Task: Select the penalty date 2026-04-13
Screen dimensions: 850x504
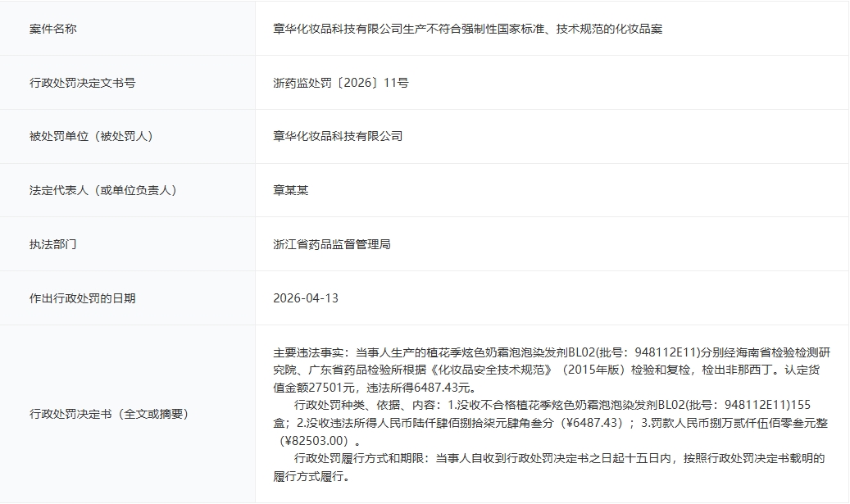Action: [x=309, y=296]
